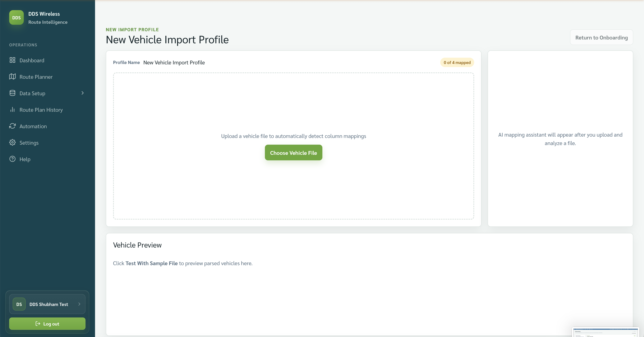This screenshot has width=644, height=337.
Task: Click Return to Onboarding button
Action: coord(601,38)
